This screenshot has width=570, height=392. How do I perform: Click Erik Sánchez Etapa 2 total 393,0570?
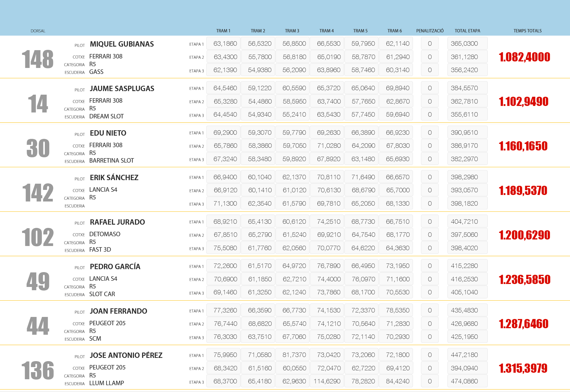[x=467, y=190]
